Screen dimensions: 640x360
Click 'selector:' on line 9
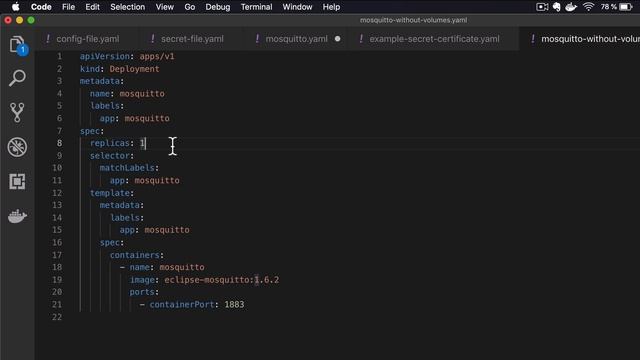tap(112, 156)
